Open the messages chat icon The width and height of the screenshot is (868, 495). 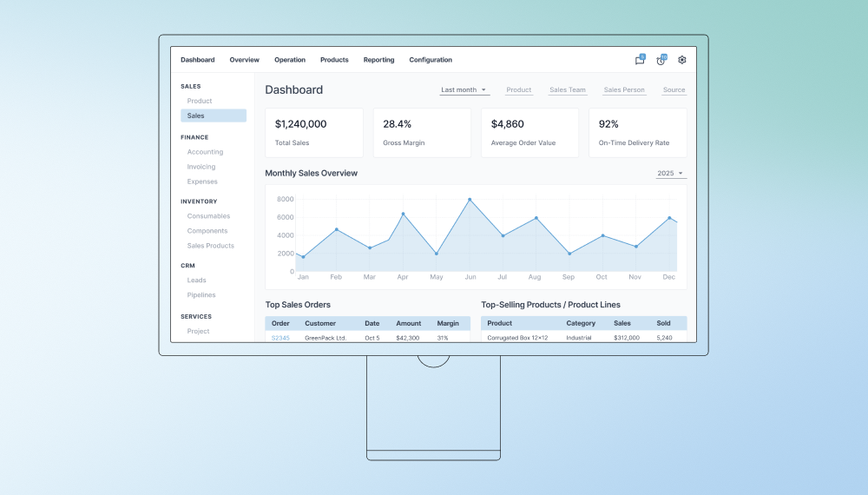(x=640, y=60)
